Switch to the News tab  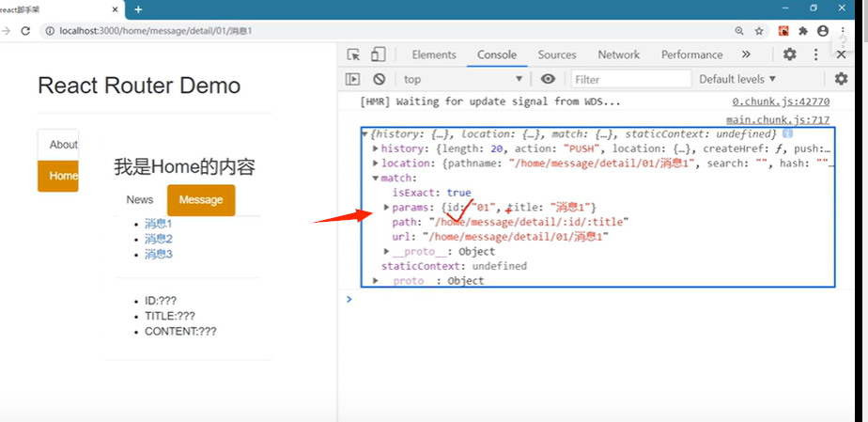click(x=139, y=199)
